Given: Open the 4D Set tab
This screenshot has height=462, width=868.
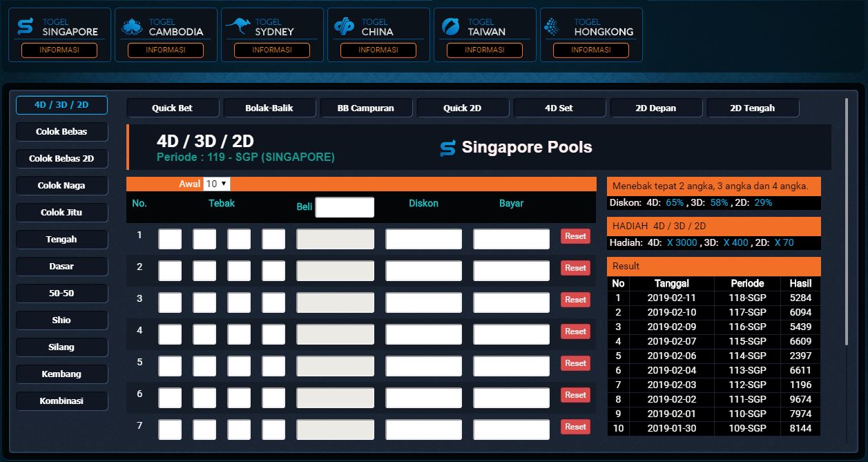Looking at the screenshot, I should pyautogui.click(x=559, y=108).
